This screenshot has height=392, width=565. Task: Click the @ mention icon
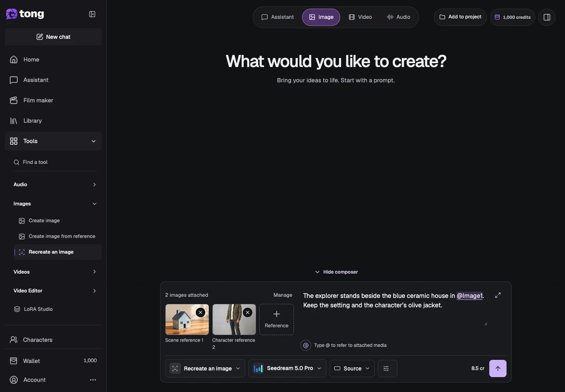pos(306,345)
